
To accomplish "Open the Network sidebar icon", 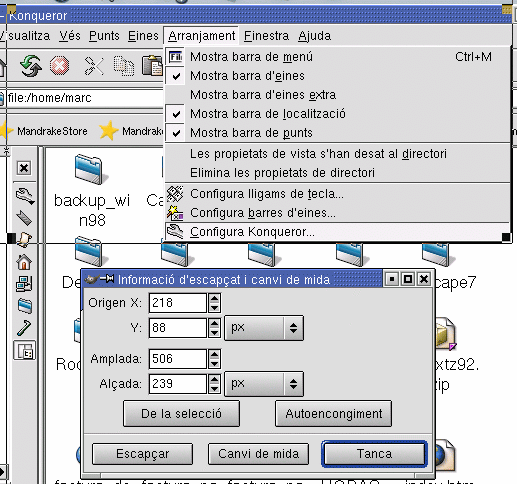I will [24, 284].
